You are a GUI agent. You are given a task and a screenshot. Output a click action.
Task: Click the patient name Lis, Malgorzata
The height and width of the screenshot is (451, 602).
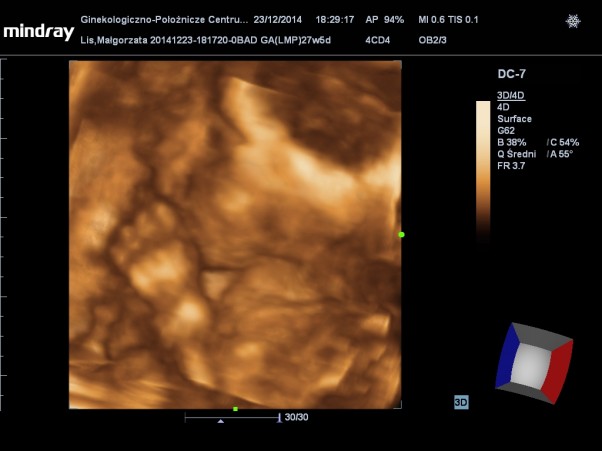[114, 40]
